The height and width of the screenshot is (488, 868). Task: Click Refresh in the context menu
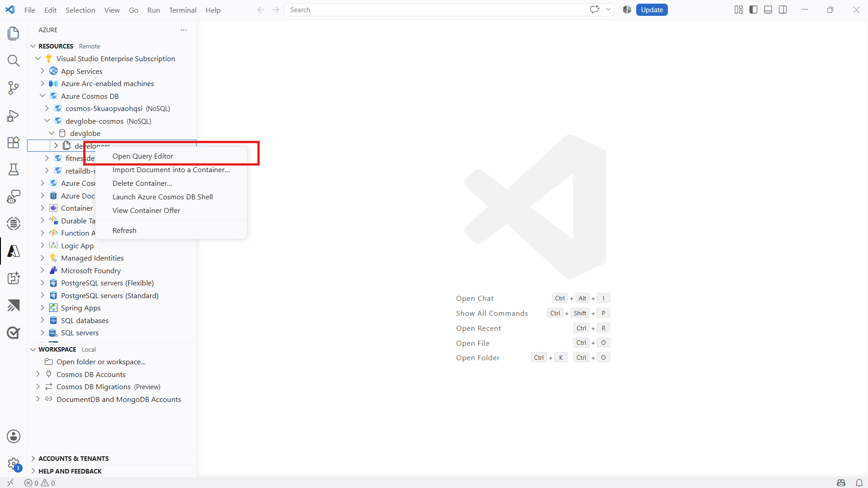[171, 231]
